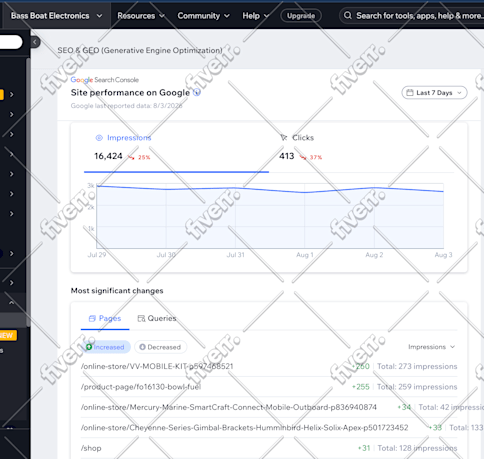Click the NEW badge in the sidebar
Viewport: 484px width, 459px height.
coord(7,335)
